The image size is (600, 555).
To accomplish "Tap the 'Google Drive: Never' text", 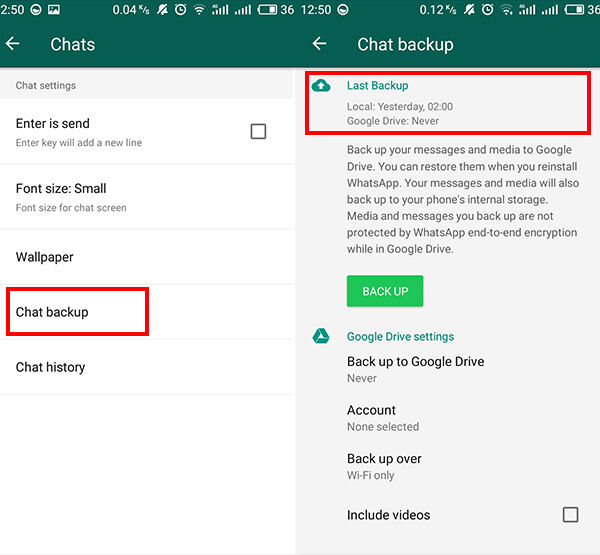I will click(393, 121).
